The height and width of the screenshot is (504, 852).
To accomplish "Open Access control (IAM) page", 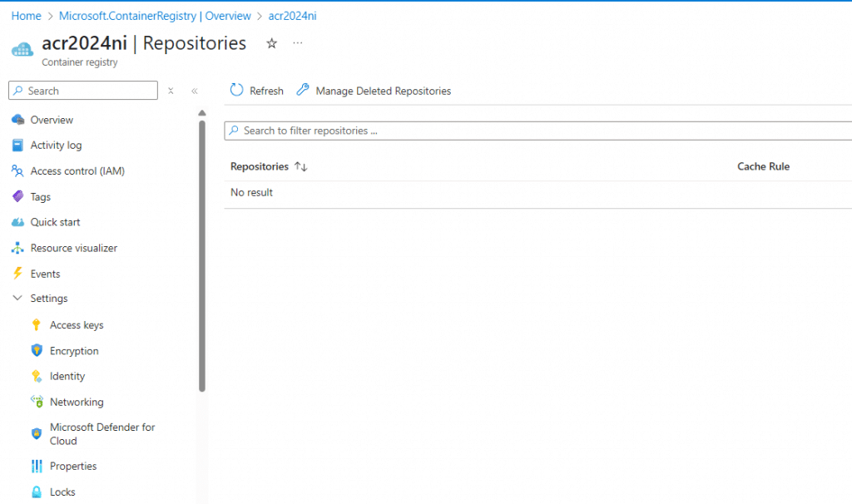I will (x=77, y=171).
